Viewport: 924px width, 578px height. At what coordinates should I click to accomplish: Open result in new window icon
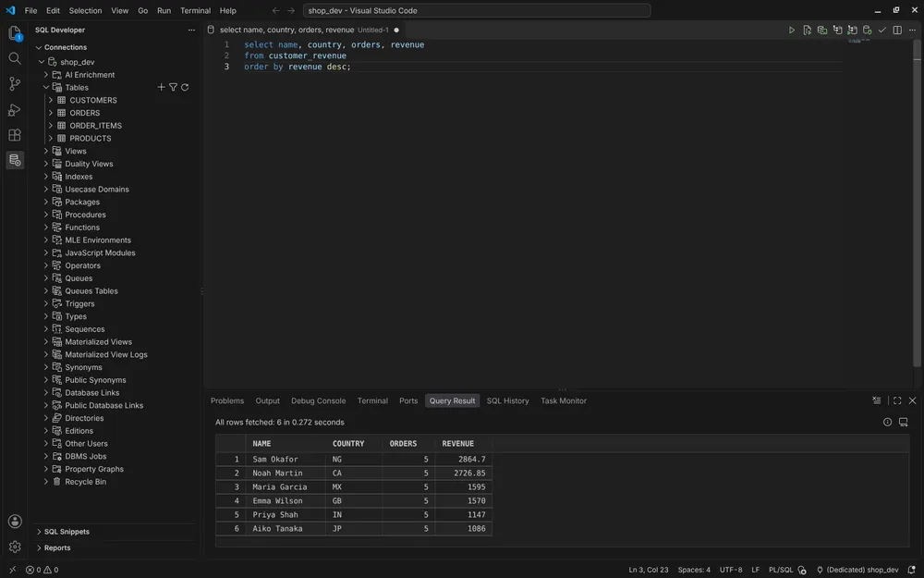[904, 423]
